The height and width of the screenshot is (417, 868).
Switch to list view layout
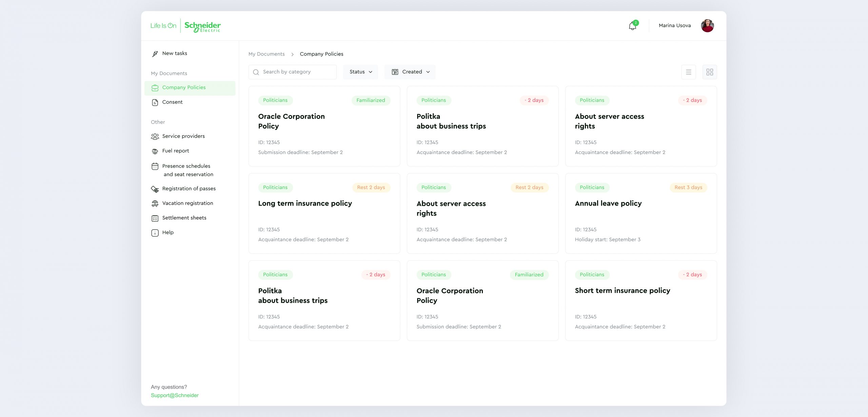click(688, 72)
